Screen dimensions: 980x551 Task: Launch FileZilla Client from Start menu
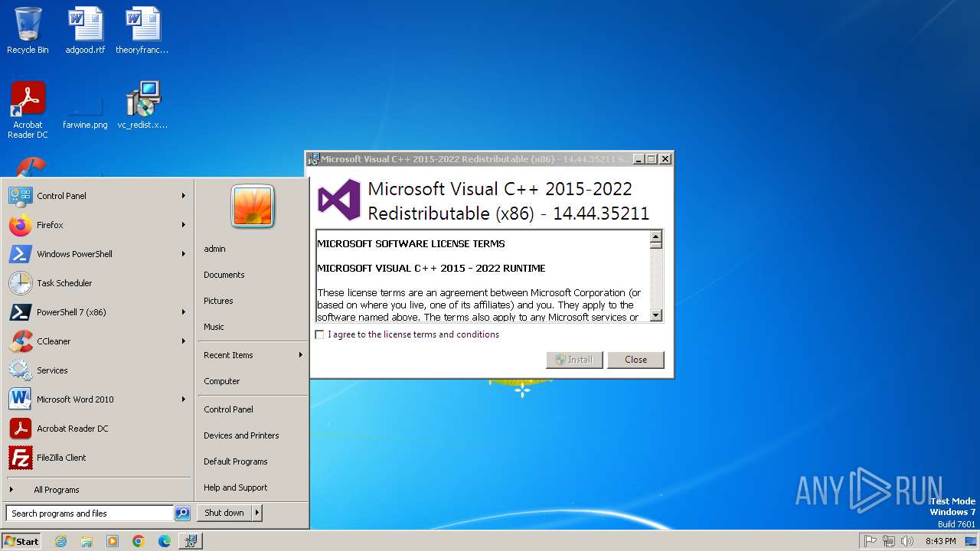tap(97, 458)
